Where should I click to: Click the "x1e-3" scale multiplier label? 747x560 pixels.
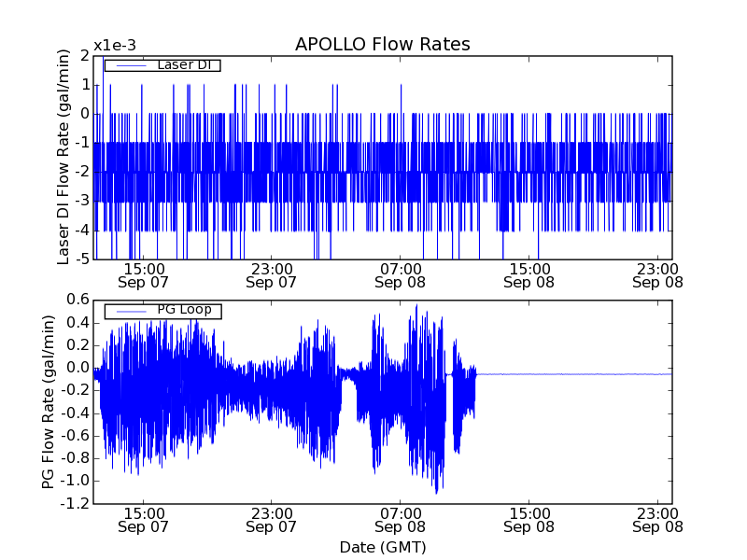pyautogui.click(x=115, y=46)
